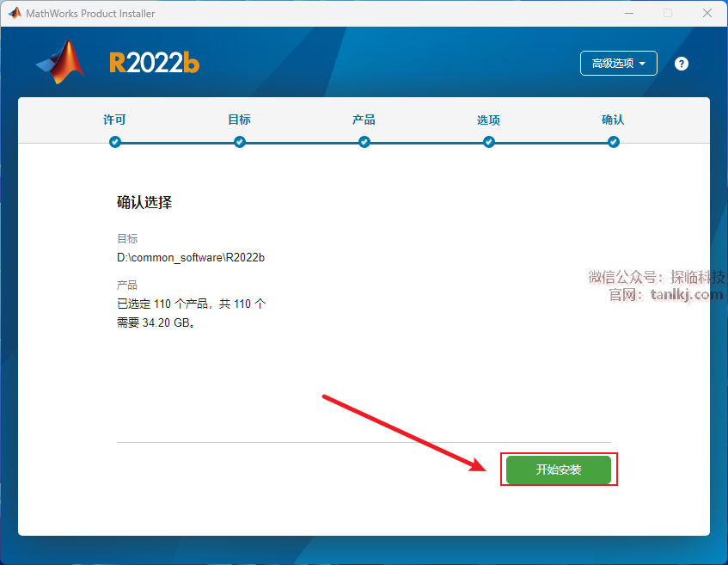
Task: Click the checkmark circle under 确认
Action: (x=614, y=142)
